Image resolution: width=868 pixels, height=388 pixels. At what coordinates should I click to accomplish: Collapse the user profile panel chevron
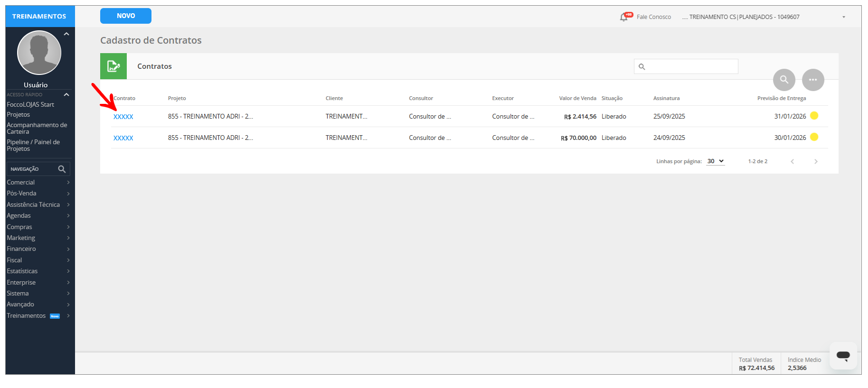pyautogui.click(x=66, y=34)
